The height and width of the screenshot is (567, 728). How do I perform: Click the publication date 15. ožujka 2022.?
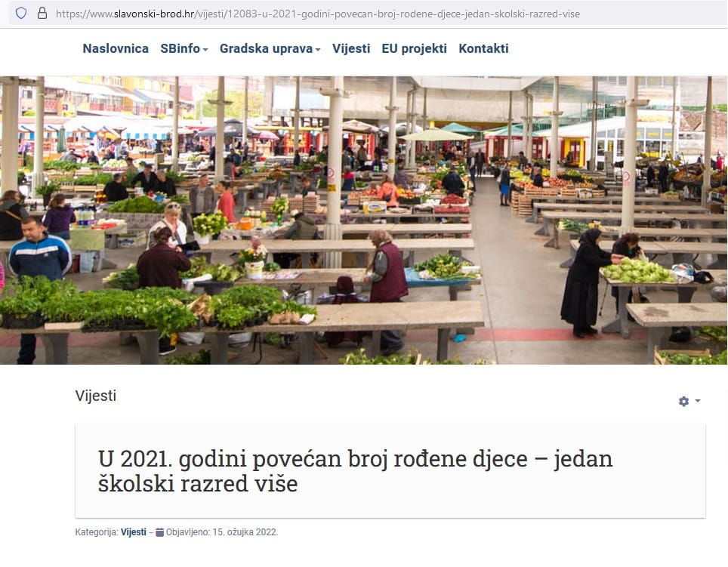(x=245, y=532)
